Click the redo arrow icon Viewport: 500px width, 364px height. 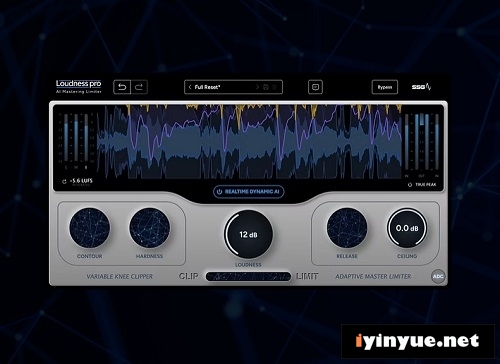coord(139,87)
